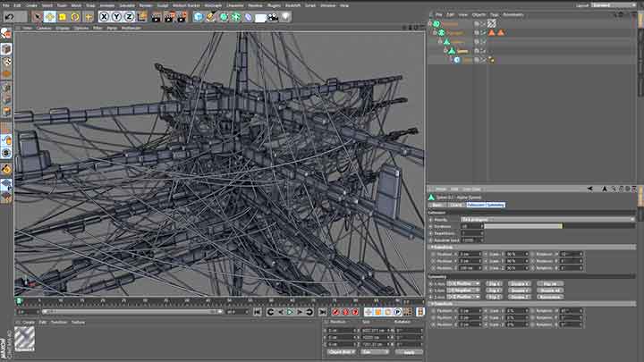Click Double All button
This screenshot has height=362, width=644.
click(x=550, y=290)
